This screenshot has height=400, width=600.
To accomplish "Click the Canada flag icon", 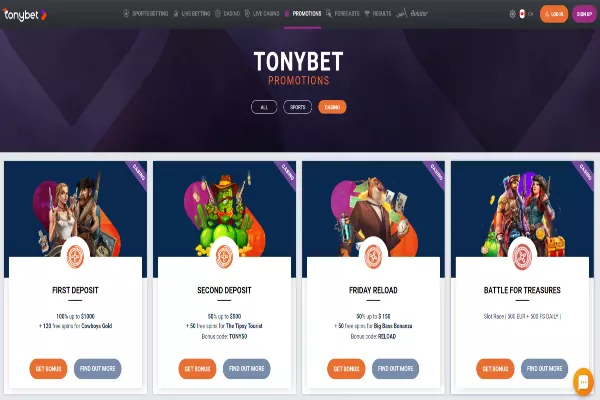I will click(522, 14).
